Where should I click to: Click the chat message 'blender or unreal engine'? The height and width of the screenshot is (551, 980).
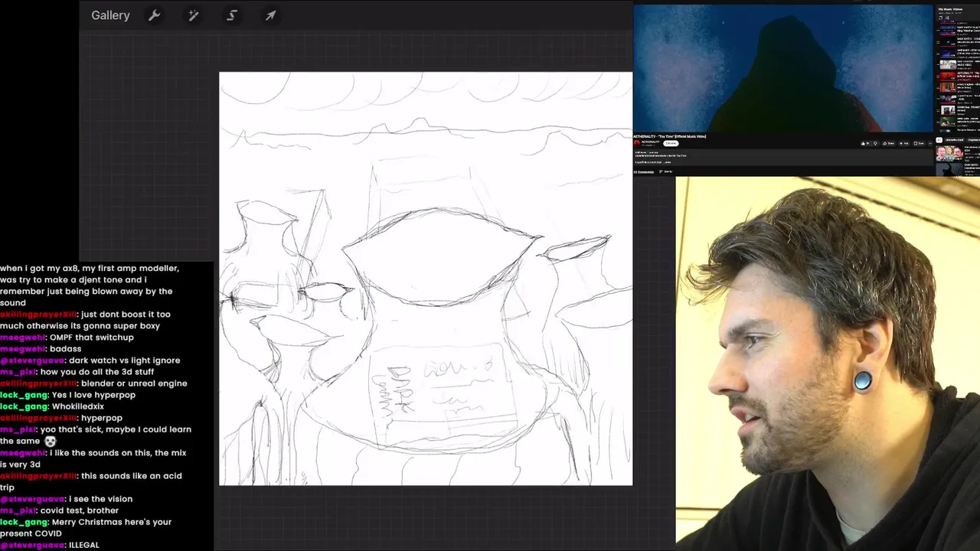[134, 383]
